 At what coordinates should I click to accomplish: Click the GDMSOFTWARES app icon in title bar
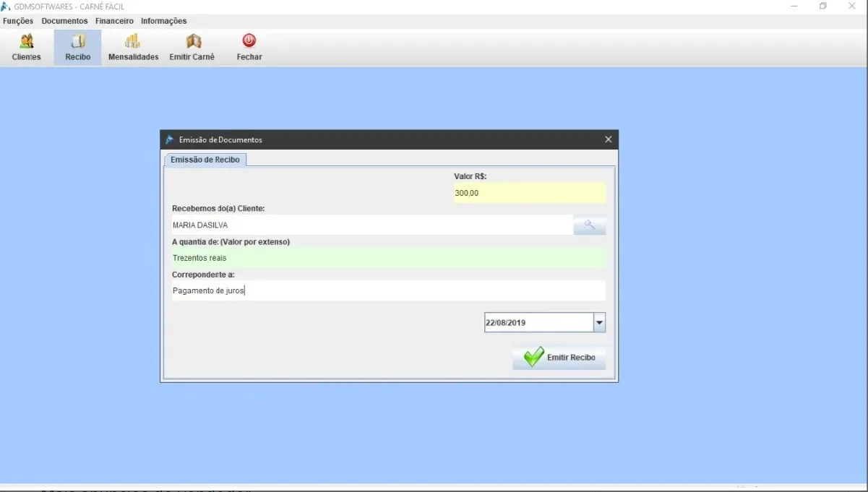[6, 7]
